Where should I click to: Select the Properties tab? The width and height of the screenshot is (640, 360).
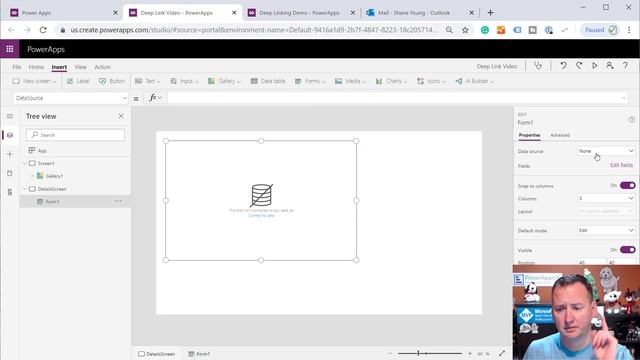pos(529,135)
